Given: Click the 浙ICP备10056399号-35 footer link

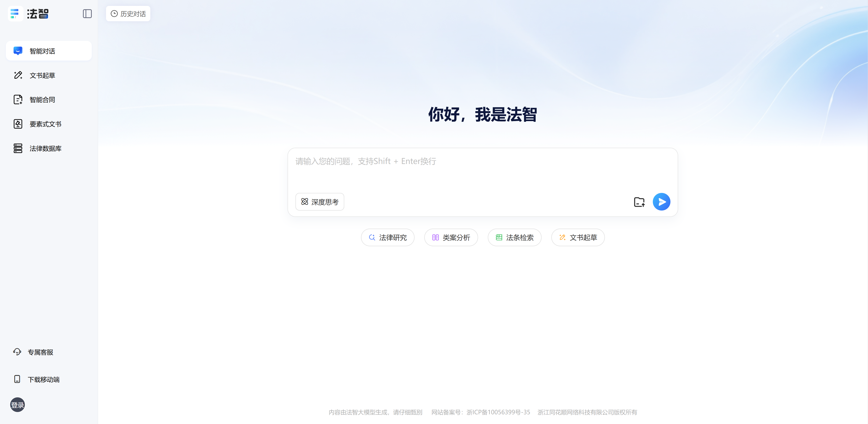Looking at the screenshot, I should pos(498,412).
